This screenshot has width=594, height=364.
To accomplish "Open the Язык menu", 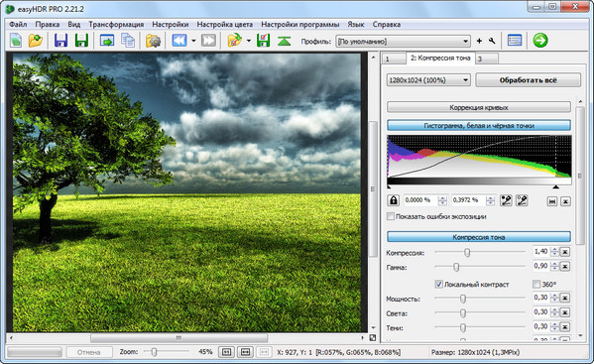I will (x=356, y=24).
